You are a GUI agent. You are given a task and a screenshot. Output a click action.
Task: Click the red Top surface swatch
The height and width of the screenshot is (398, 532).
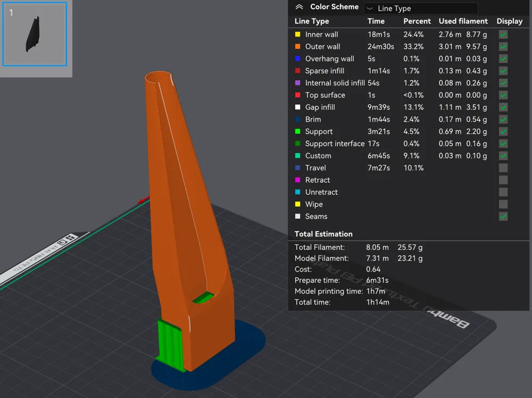click(x=297, y=95)
